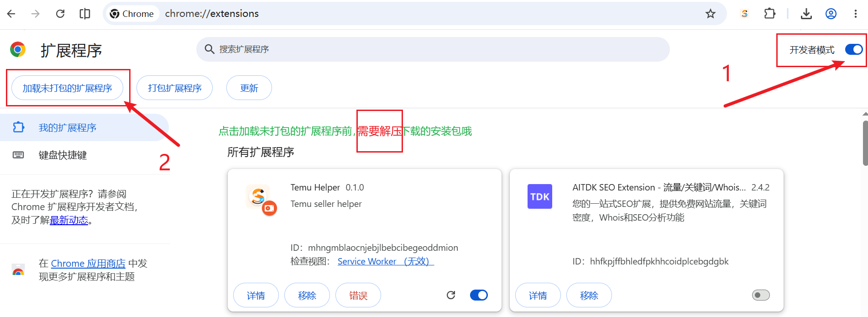Click 移除 for AITDK SEO Extension

point(589,296)
